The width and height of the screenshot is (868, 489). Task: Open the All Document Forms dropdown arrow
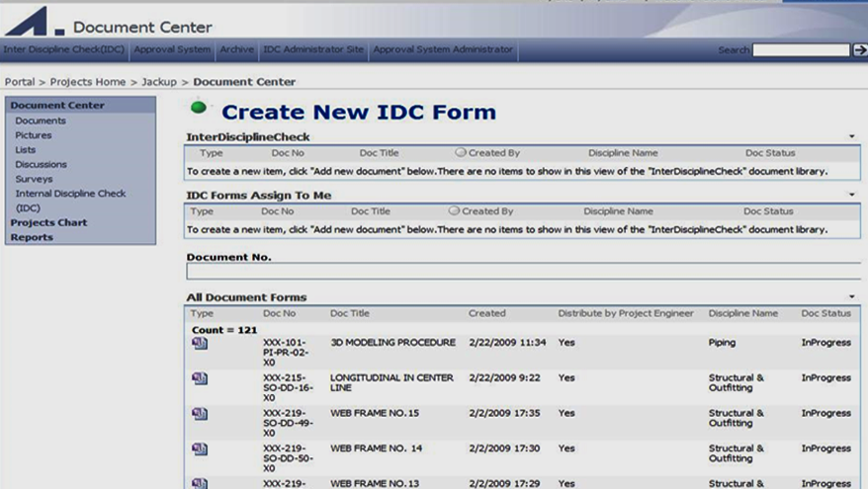852,296
